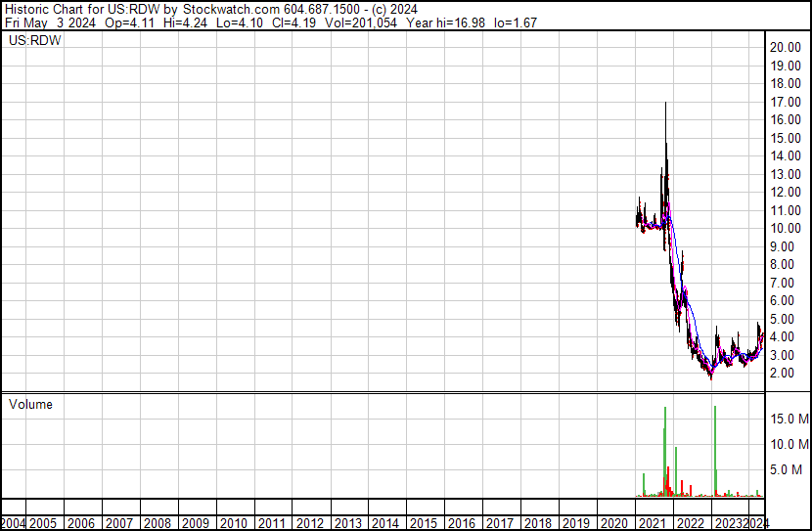
Task: Click the tall green volume bar in 2023
Action: tap(715, 451)
